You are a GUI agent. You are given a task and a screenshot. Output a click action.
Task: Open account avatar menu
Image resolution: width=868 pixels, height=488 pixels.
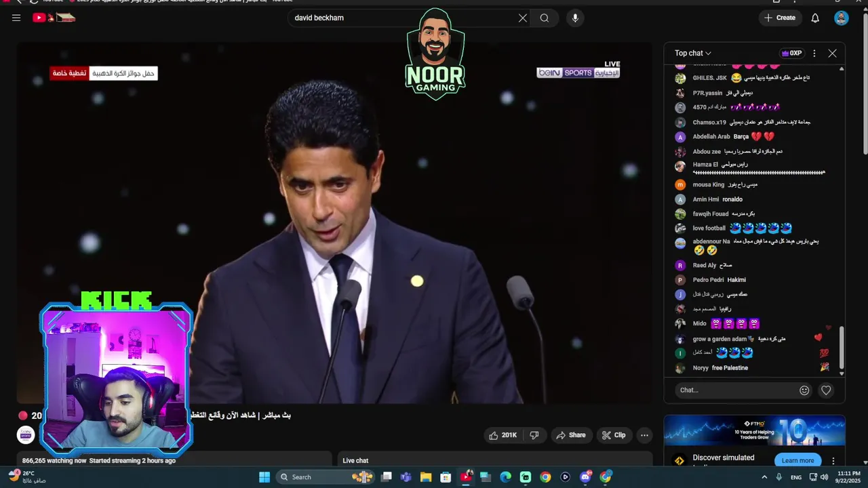click(842, 18)
